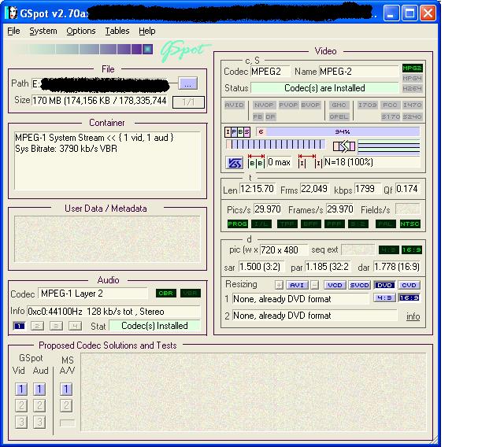504x447 pixels.
Task: Click the AVID indicator
Action: (235, 105)
